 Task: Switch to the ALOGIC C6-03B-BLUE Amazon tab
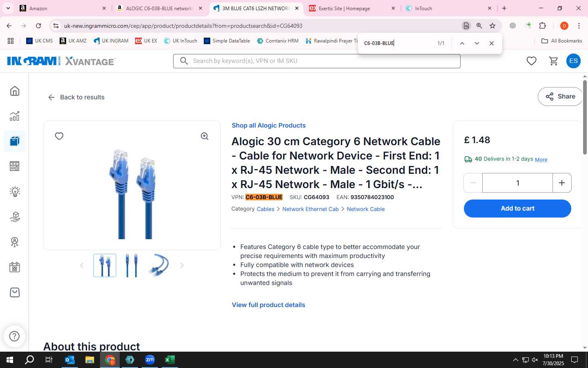pos(159,8)
